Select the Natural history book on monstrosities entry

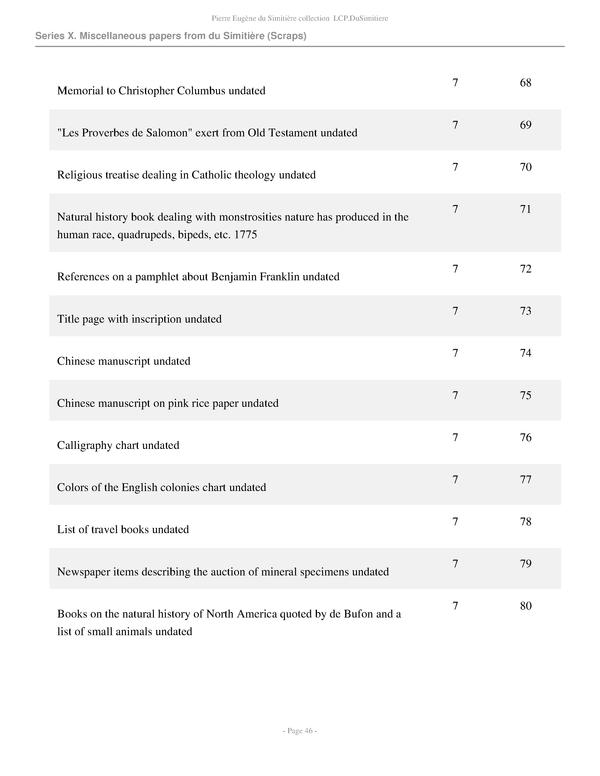tap(232, 226)
